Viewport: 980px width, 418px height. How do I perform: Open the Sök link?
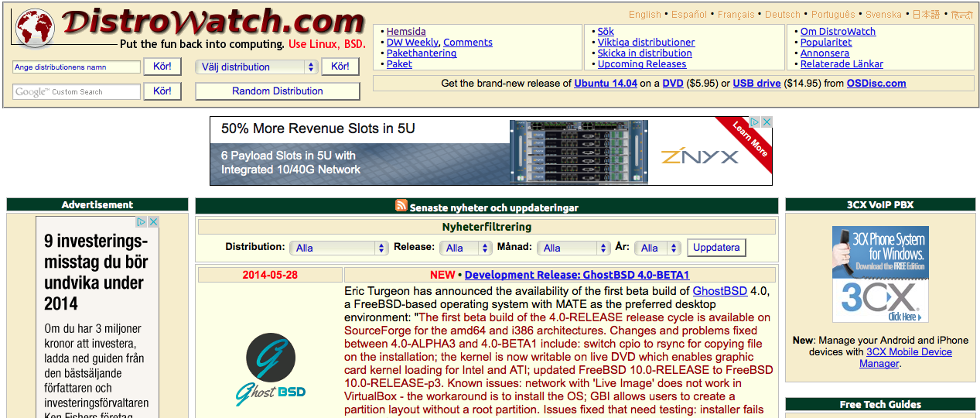pyautogui.click(x=606, y=32)
